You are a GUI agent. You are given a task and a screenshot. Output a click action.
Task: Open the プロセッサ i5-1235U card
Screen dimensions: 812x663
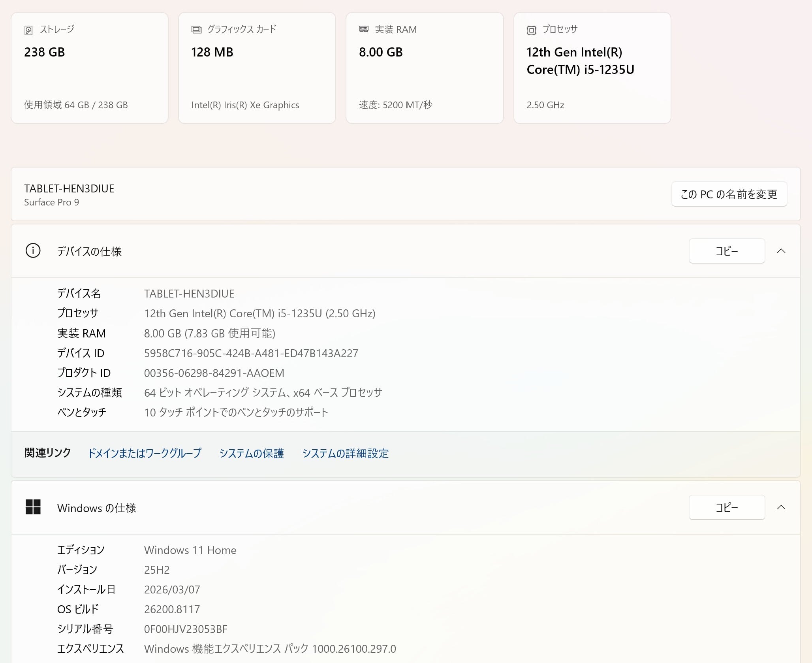point(592,68)
